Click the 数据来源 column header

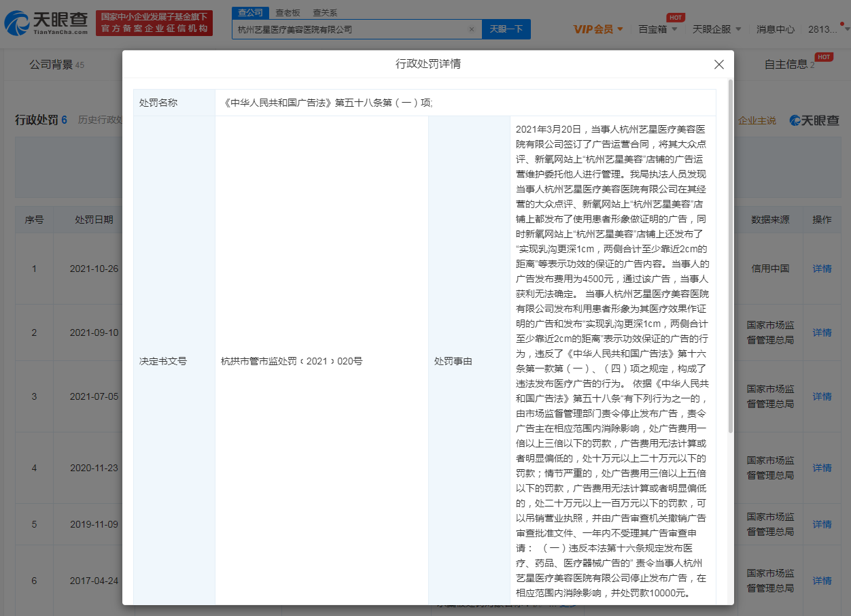770,220
